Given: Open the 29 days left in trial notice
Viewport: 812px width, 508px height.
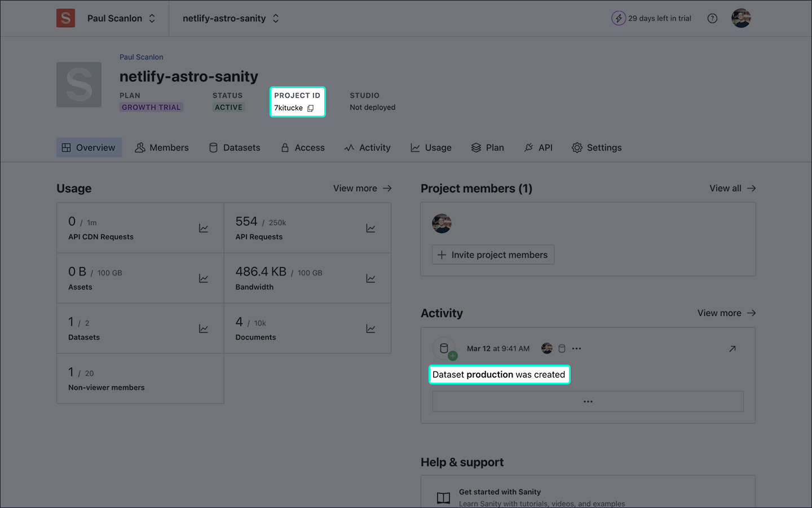Looking at the screenshot, I should [x=660, y=18].
